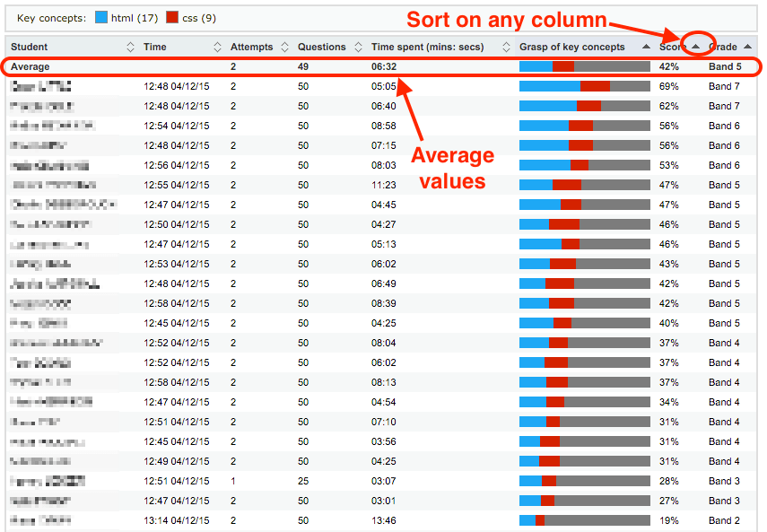Click the blue html legend swatch
The height and width of the screenshot is (532, 767).
[x=100, y=18]
